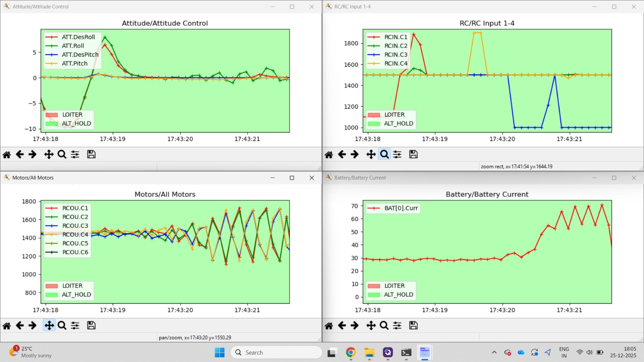Open clock and date in taskbar

coord(623,352)
